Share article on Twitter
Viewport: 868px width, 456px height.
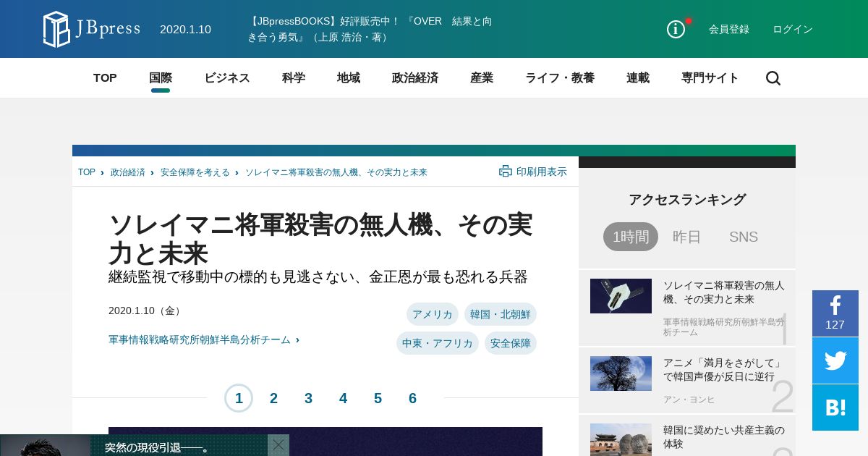[835, 360]
